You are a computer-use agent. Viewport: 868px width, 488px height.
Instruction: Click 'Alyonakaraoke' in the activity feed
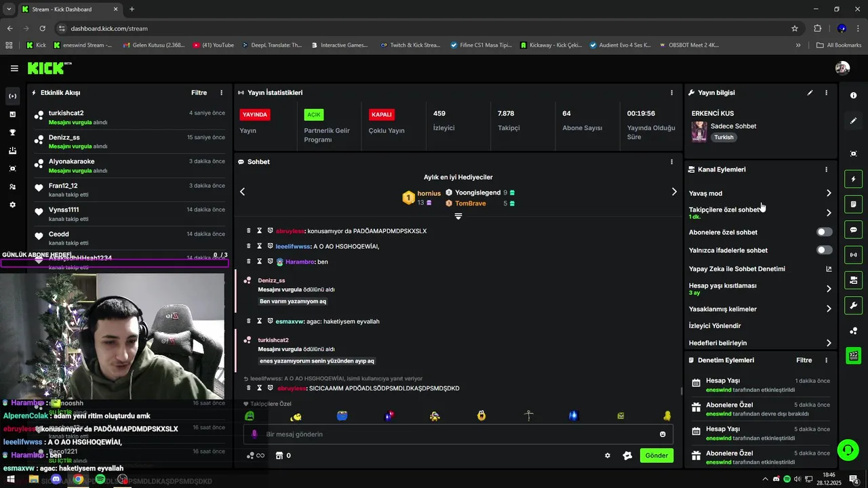(71, 161)
